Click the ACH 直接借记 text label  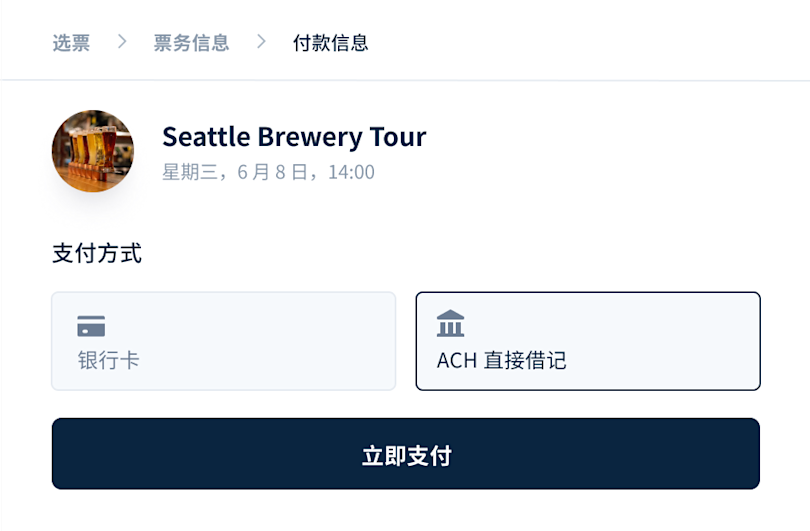click(x=501, y=360)
